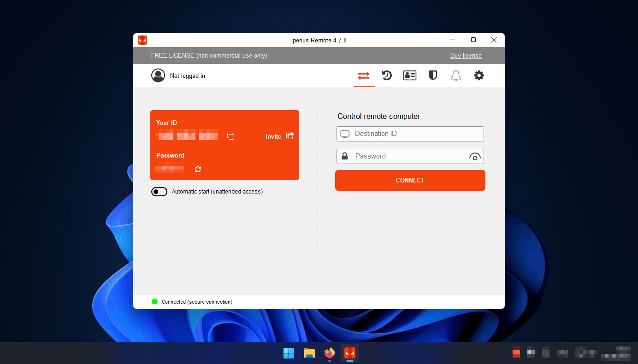
Task: Open the connection history clock icon
Action: click(387, 76)
